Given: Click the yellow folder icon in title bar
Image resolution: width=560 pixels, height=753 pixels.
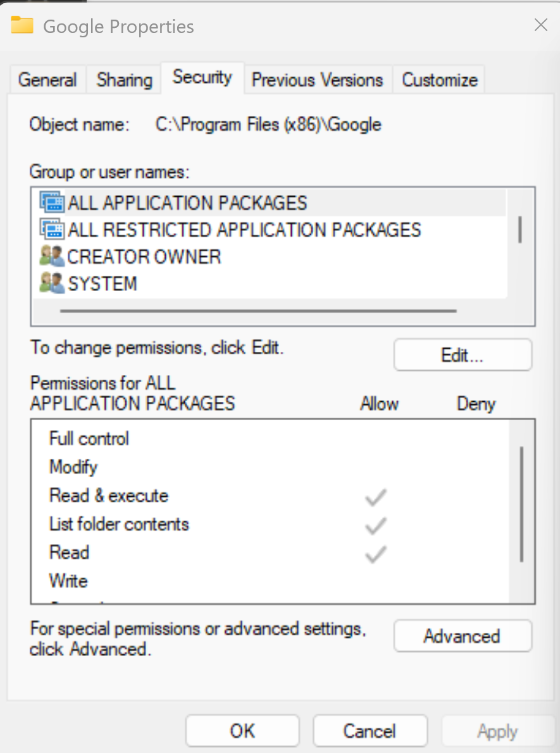Looking at the screenshot, I should (x=22, y=25).
